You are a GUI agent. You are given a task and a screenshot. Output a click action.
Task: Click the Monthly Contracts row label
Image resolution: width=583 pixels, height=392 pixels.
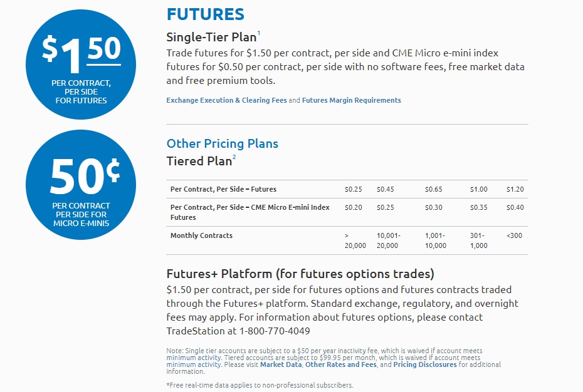pyautogui.click(x=201, y=235)
